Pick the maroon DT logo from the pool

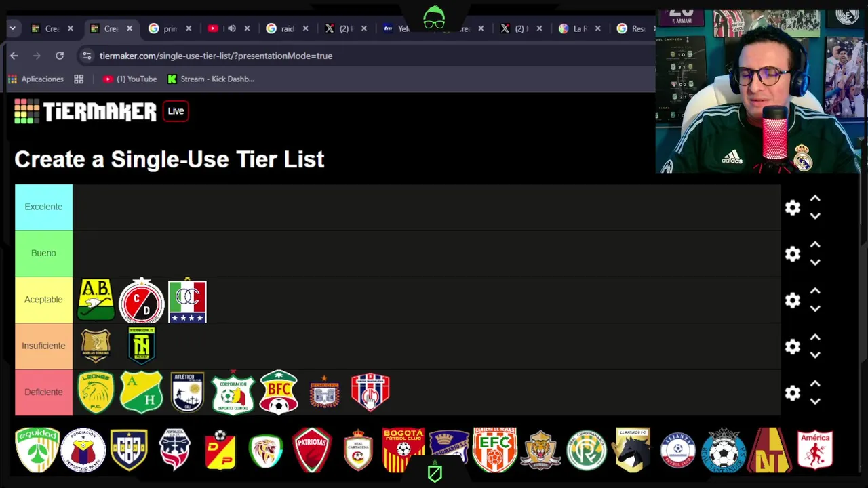(770, 449)
